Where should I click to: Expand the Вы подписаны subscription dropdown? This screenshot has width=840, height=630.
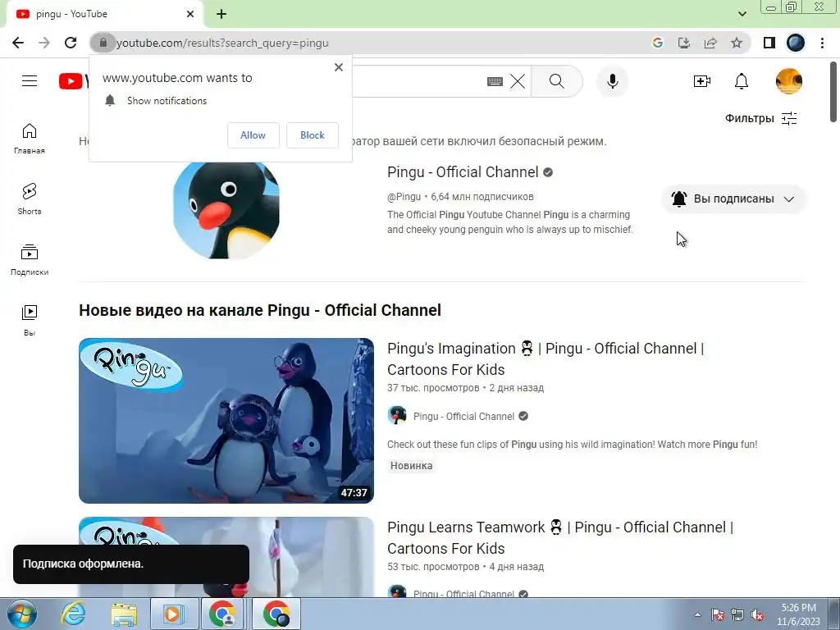pos(733,199)
